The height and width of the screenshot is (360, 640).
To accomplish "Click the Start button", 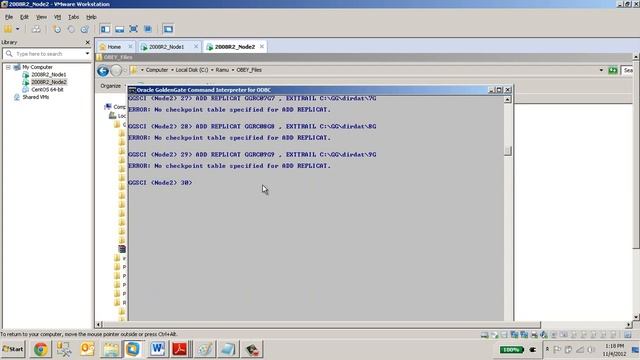I will tap(13, 349).
